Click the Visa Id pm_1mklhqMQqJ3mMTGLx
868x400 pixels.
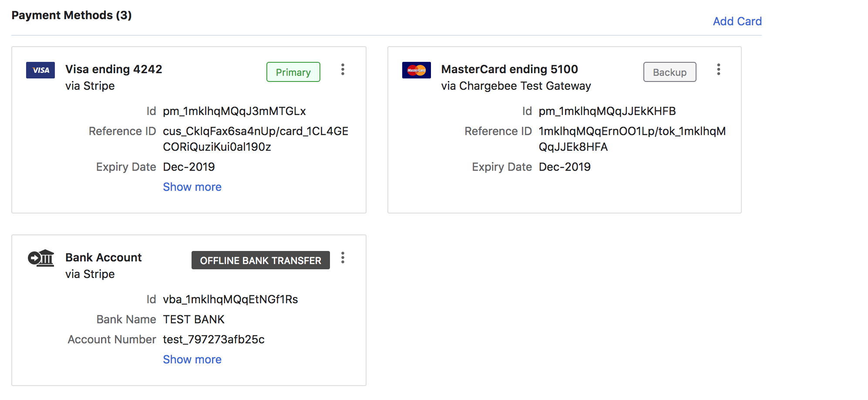coord(234,111)
